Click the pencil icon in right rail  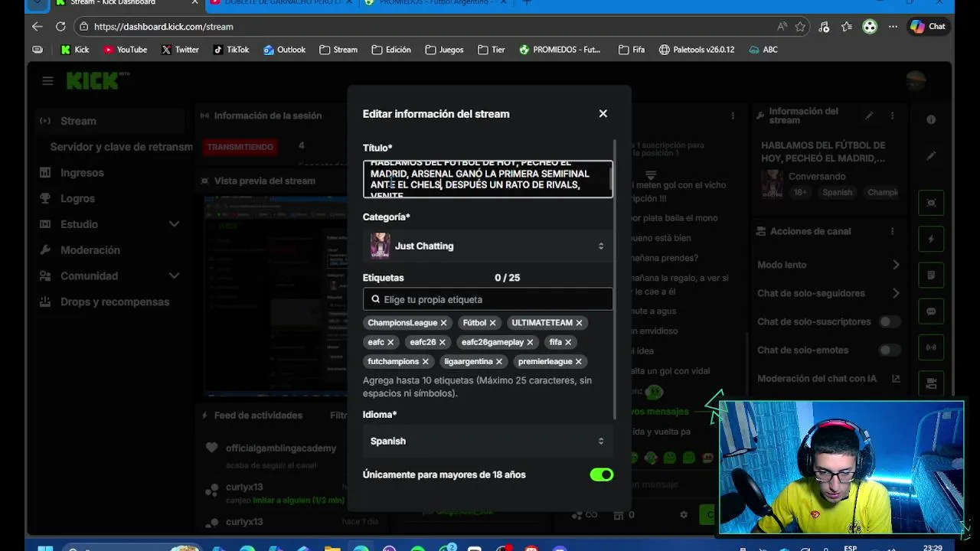pos(931,155)
